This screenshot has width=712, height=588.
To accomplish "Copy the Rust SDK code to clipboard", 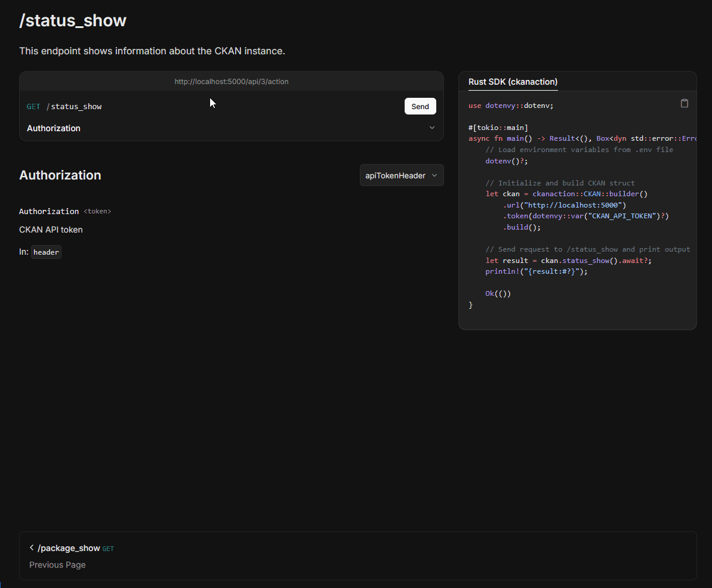I will coord(684,103).
